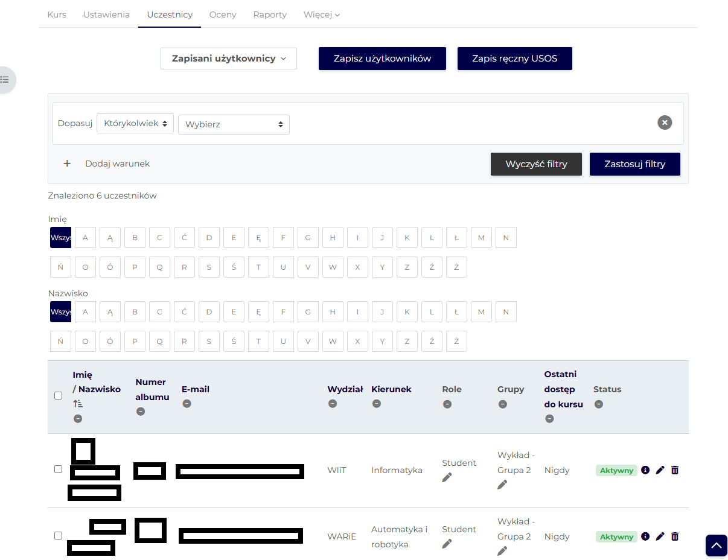Open the Więcej menu

tap(322, 14)
